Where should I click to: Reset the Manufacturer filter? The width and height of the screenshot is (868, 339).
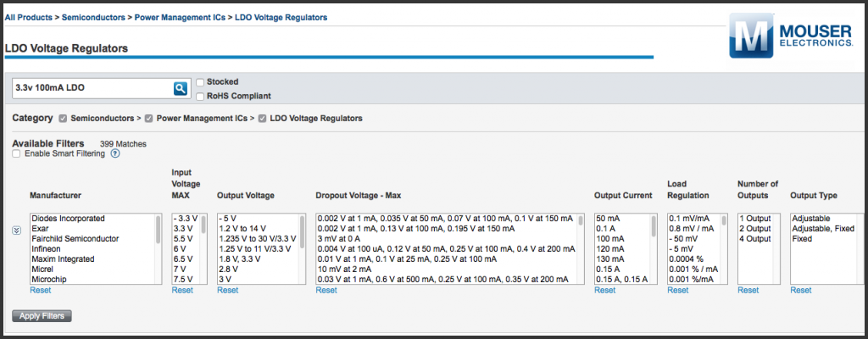(41, 290)
